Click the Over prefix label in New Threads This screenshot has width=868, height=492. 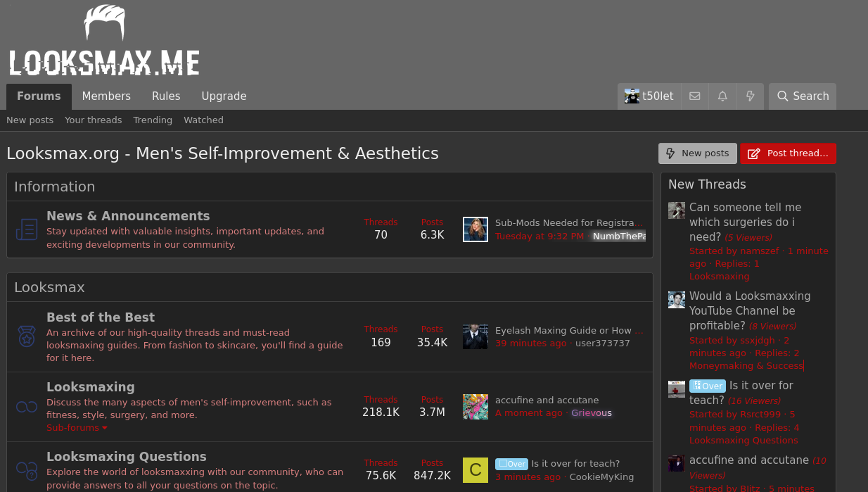pos(708,386)
